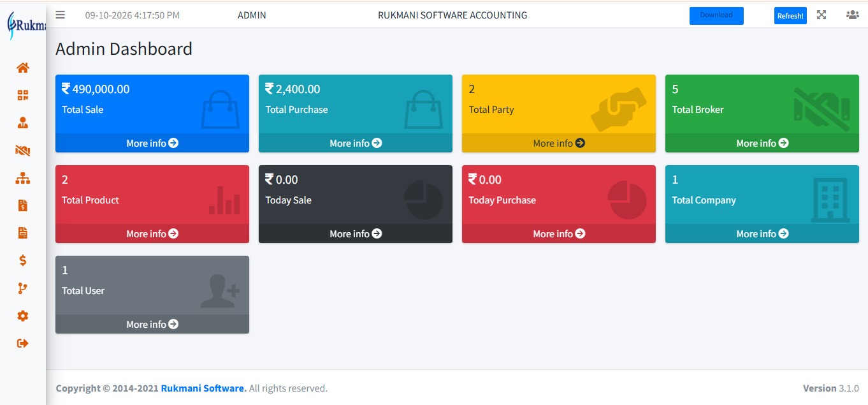Image resolution: width=868 pixels, height=405 pixels.
Task: Click the Total Product label
Action: (x=90, y=200)
